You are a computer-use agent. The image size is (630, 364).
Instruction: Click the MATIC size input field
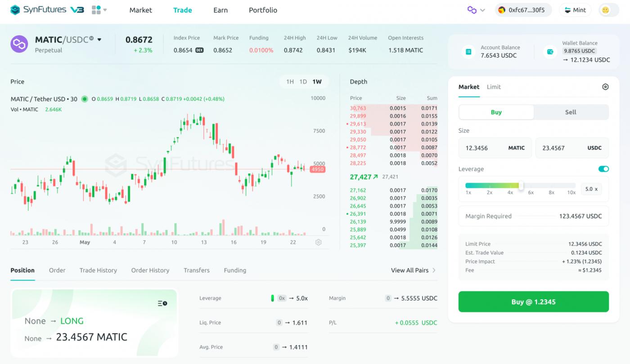[x=495, y=148]
